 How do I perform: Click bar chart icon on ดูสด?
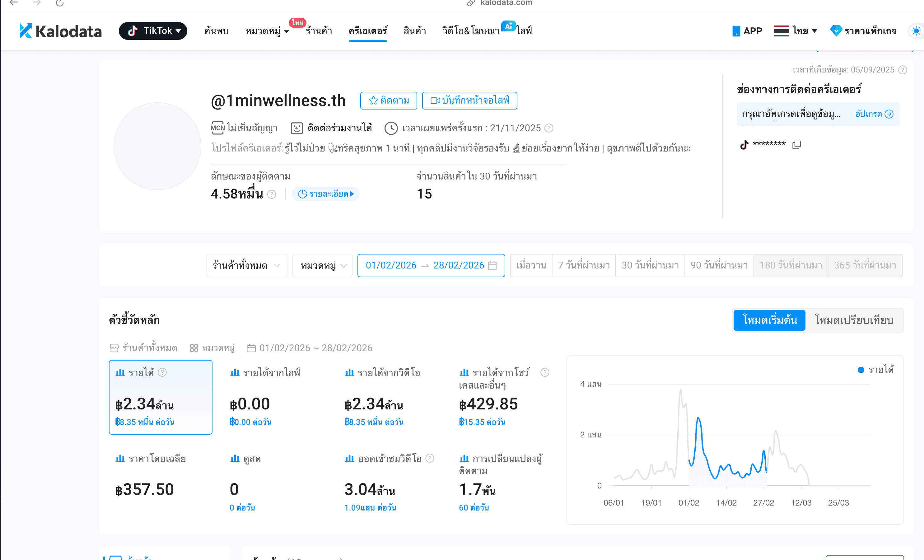(235, 458)
